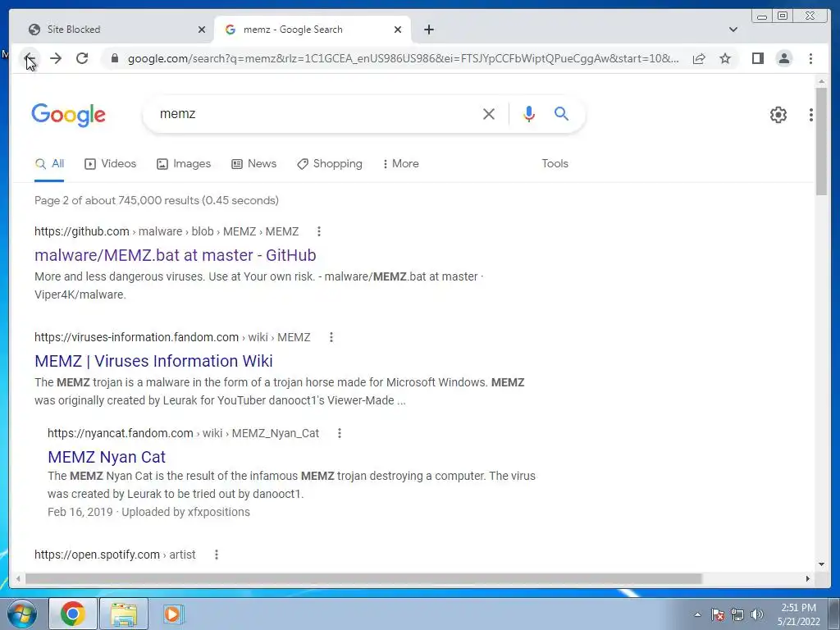Show hidden tray icons arrow

coord(697,614)
